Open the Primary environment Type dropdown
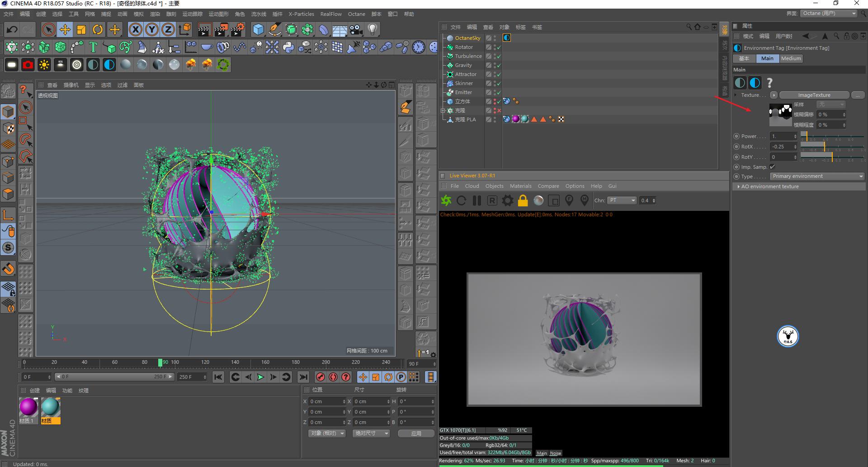 pyautogui.click(x=816, y=176)
